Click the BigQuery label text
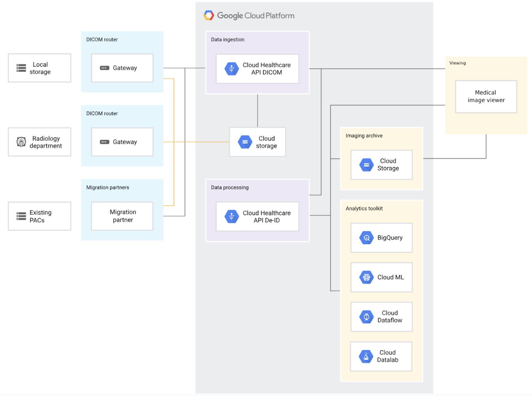The image size is (532, 396). point(390,238)
